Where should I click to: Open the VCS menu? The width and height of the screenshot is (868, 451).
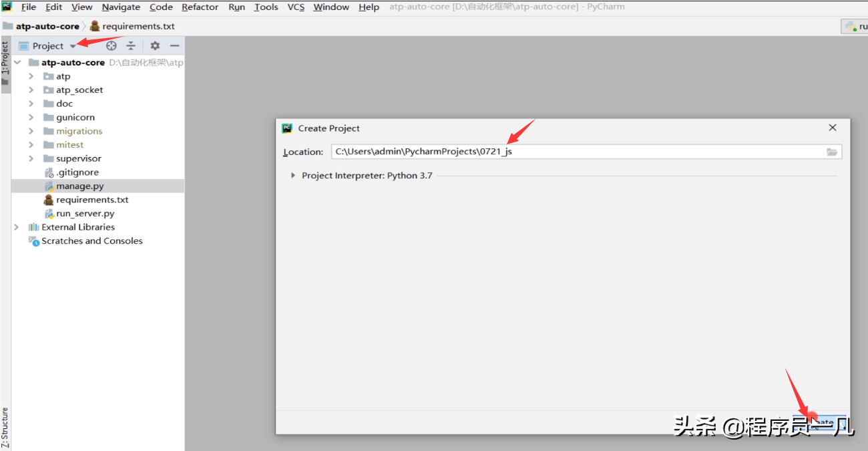(x=296, y=7)
